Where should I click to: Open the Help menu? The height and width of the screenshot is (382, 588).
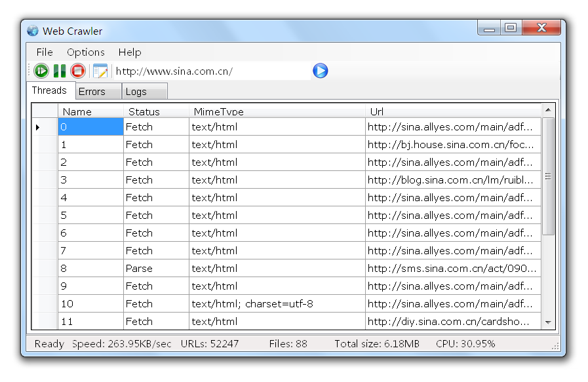click(x=130, y=52)
